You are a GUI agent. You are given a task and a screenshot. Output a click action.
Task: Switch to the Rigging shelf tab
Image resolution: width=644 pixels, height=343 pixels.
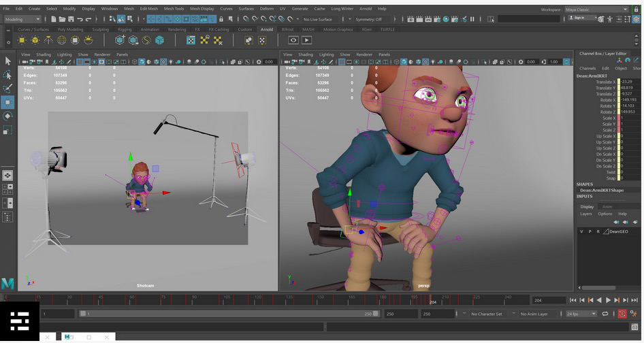point(125,29)
